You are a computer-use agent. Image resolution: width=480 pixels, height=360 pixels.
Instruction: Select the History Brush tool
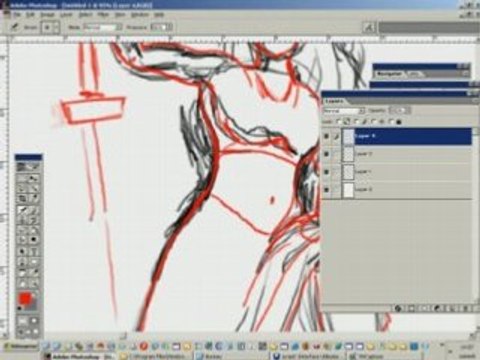coord(33,220)
